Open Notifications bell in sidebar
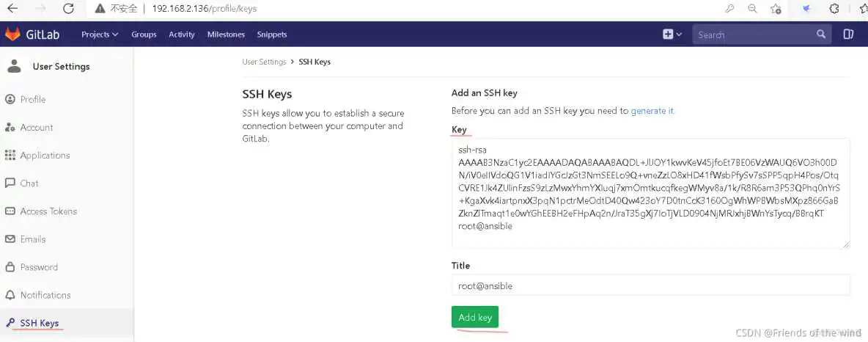Viewport: 868px width, 342px height. [10, 295]
